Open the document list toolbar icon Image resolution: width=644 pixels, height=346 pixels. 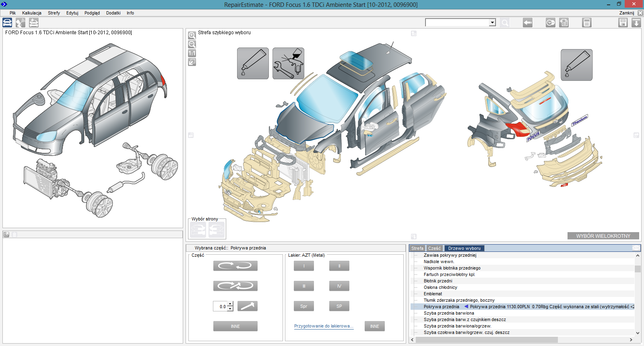(564, 23)
